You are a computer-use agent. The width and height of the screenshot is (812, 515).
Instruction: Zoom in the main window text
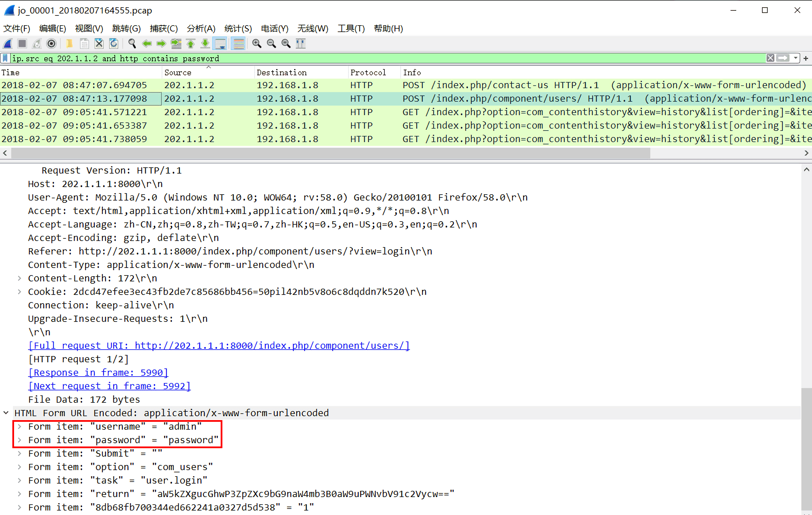pyautogui.click(x=257, y=44)
